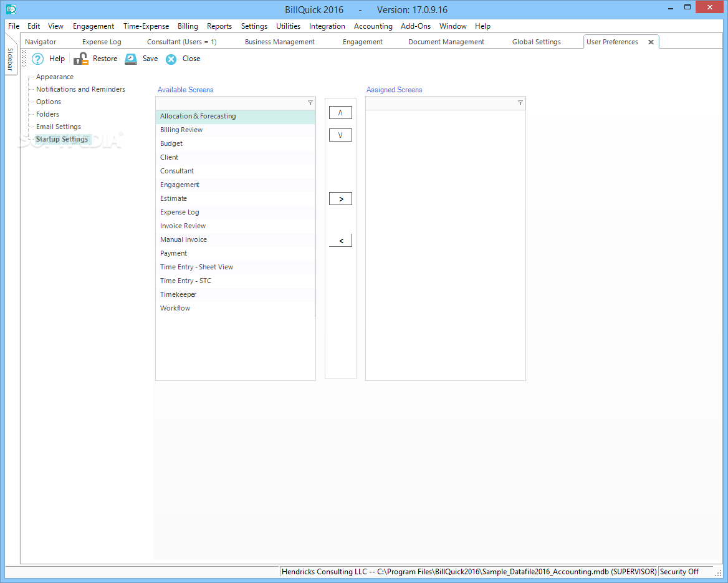Select Billing Review in Available Screens
Screen dimensions: 728x583
point(236,130)
